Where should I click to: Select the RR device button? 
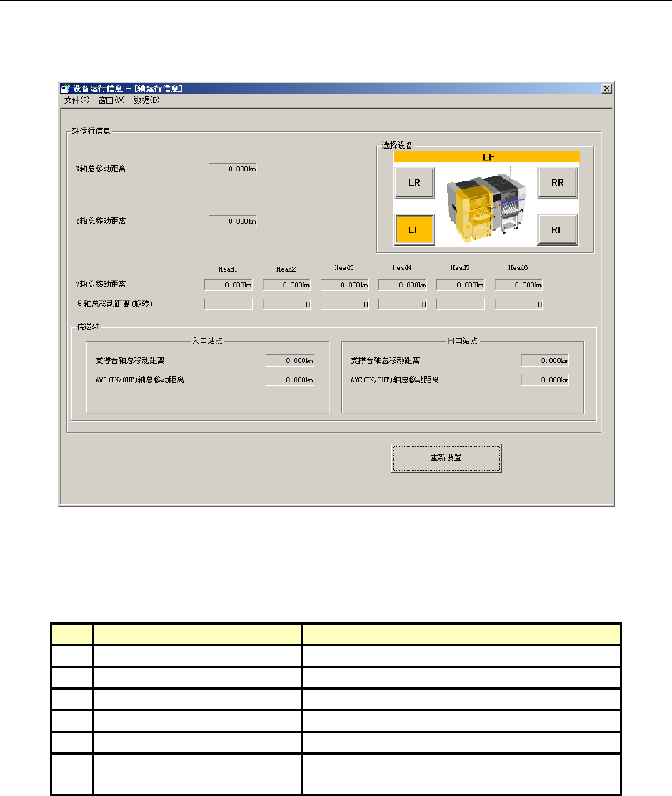(x=558, y=183)
